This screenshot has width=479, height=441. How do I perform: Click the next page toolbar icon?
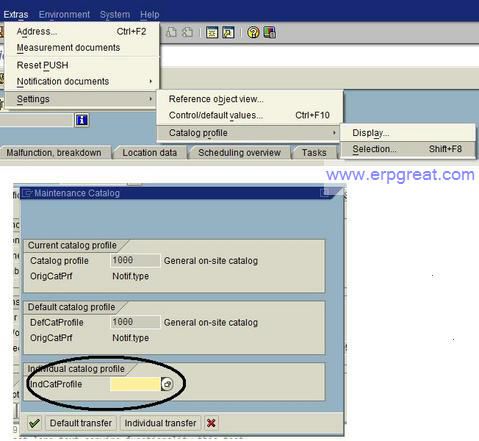[188, 32]
